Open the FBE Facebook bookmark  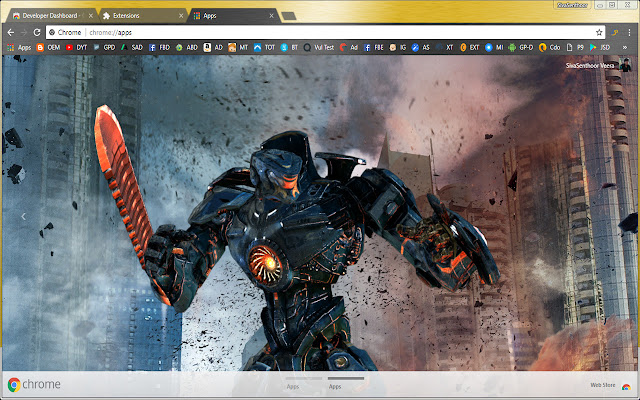click(x=373, y=47)
